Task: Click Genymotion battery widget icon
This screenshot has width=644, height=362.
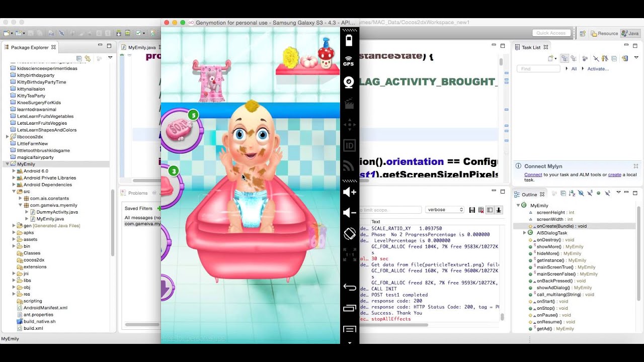Action: [x=349, y=40]
